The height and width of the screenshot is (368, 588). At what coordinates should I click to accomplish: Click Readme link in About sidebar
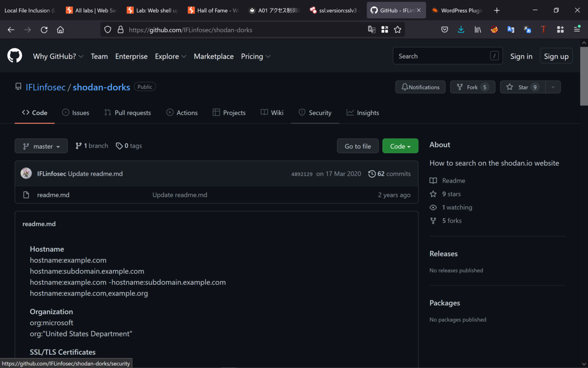pos(447,181)
